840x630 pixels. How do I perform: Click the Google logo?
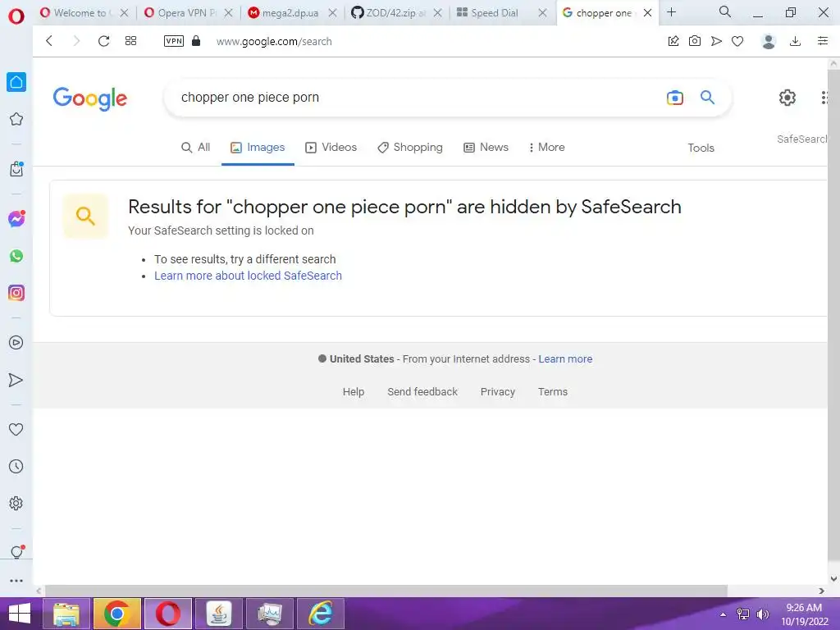tap(90, 98)
